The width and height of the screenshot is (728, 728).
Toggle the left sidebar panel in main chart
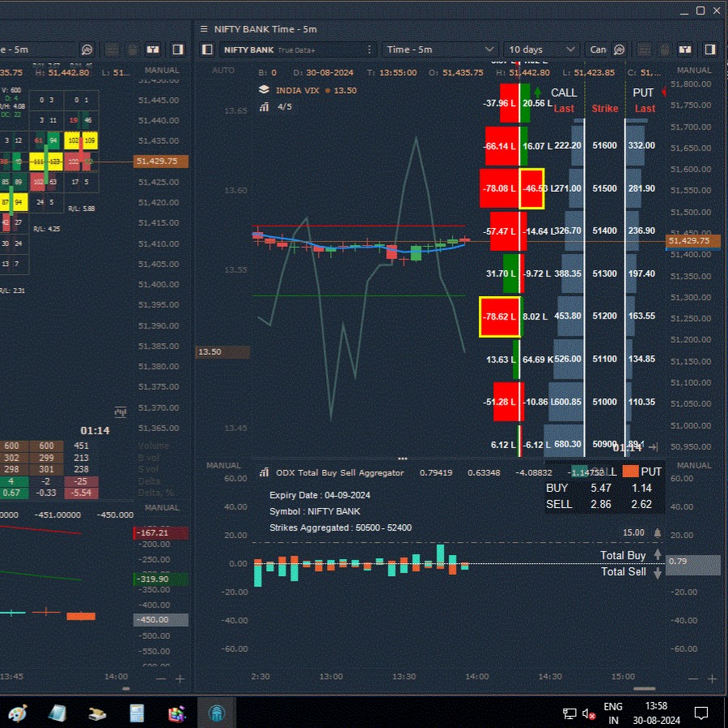pos(208,49)
